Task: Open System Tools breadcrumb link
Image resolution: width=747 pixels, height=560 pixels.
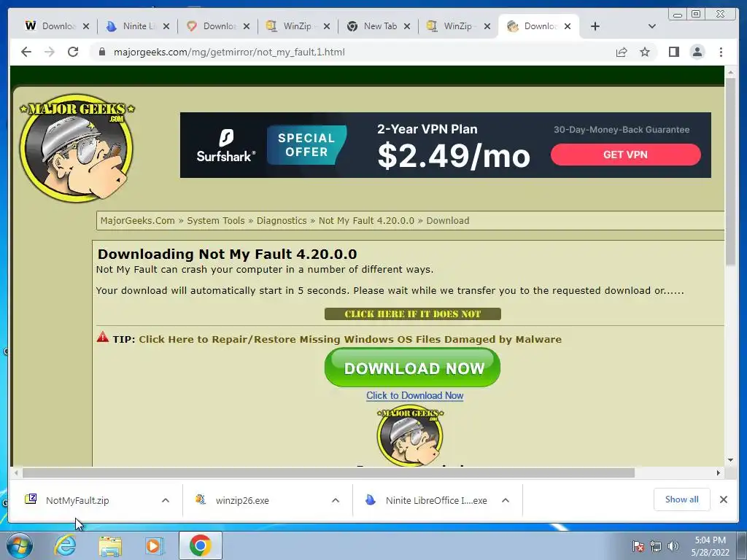Action: (x=216, y=220)
